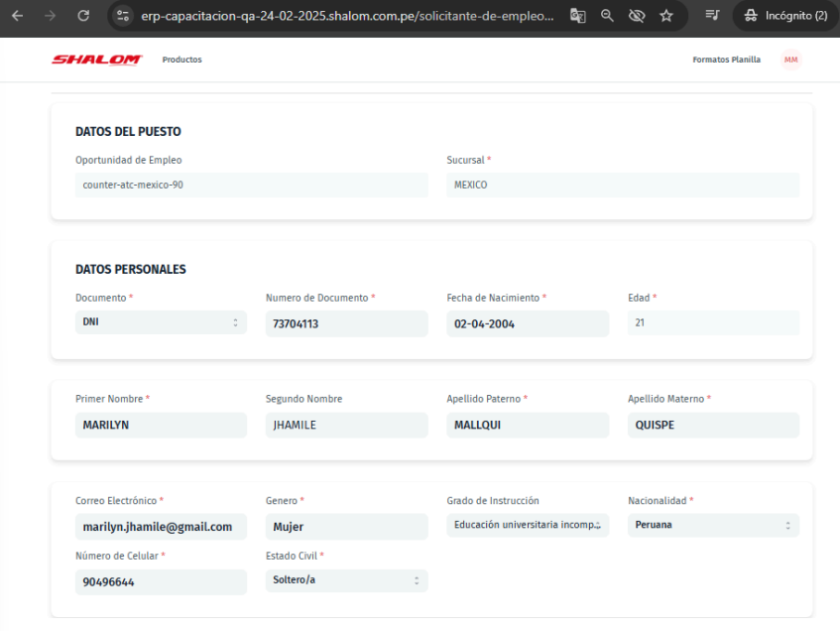Click the crossed-eye tracking protection icon
840x631 pixels.
(637, 16)
